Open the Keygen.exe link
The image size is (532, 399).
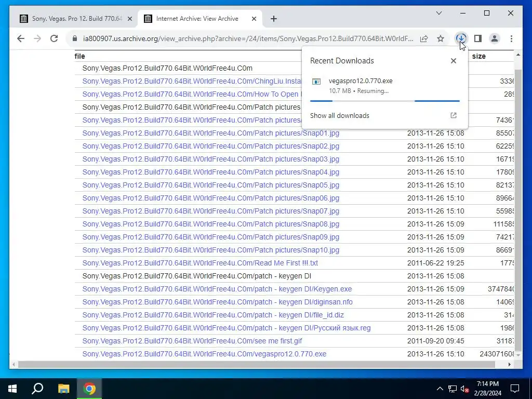click(x=217, y=289)
